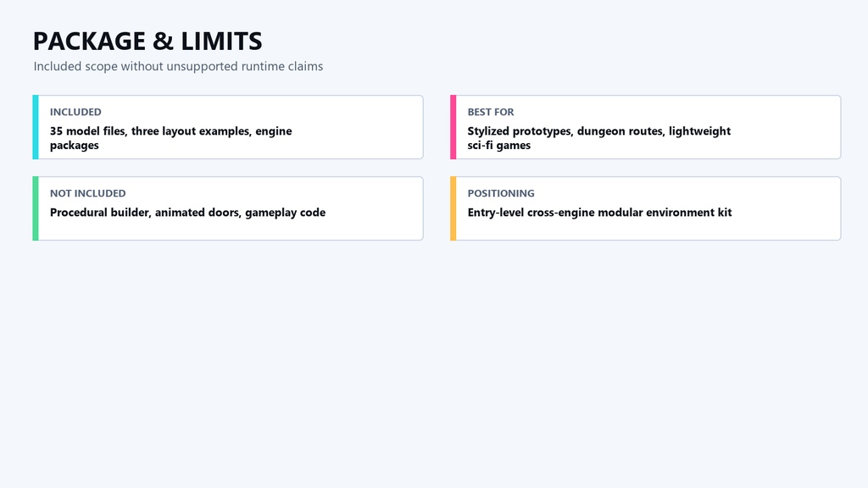The height and width of the screenshot is (488, 868).
Task: Select the subtitle about included scope
Action: point(178,66)
